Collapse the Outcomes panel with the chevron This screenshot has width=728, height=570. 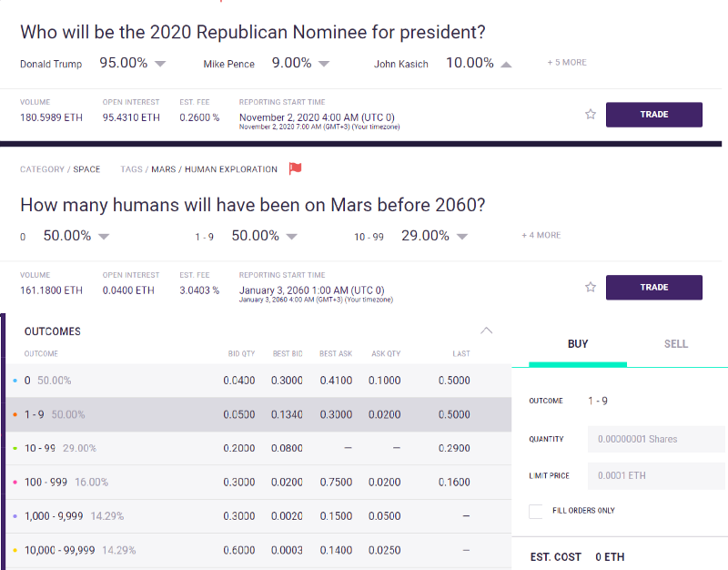click(x=487, y=331)
